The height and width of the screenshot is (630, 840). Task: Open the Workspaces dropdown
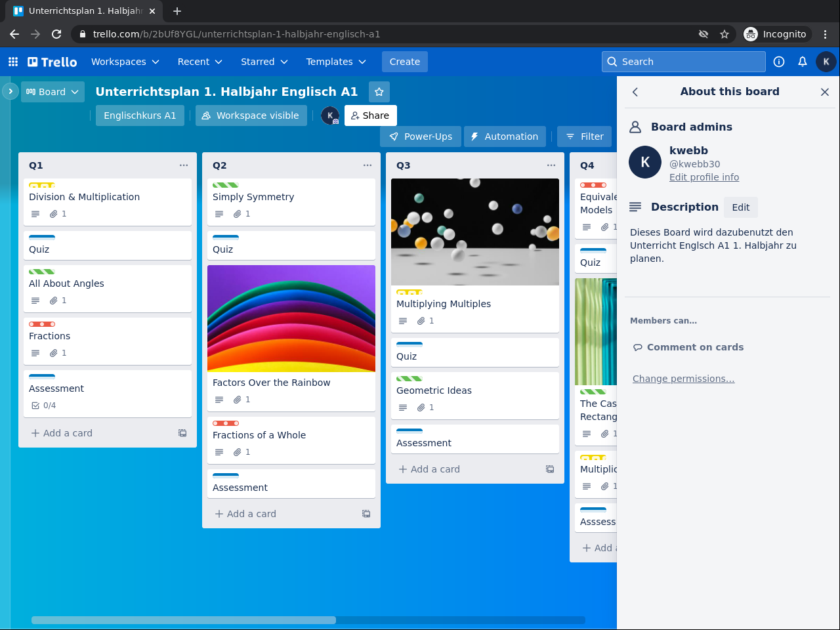(x=125, y=62)
